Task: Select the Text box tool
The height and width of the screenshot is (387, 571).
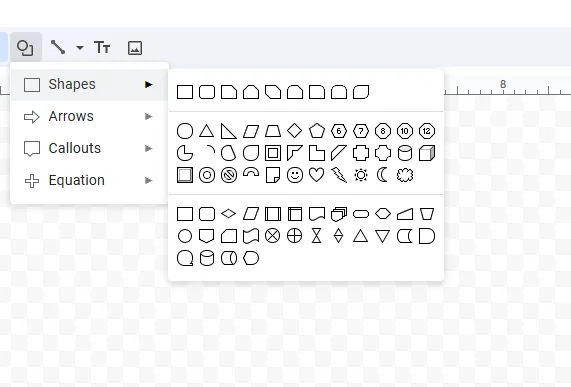Action: click(x=102, y=47)
